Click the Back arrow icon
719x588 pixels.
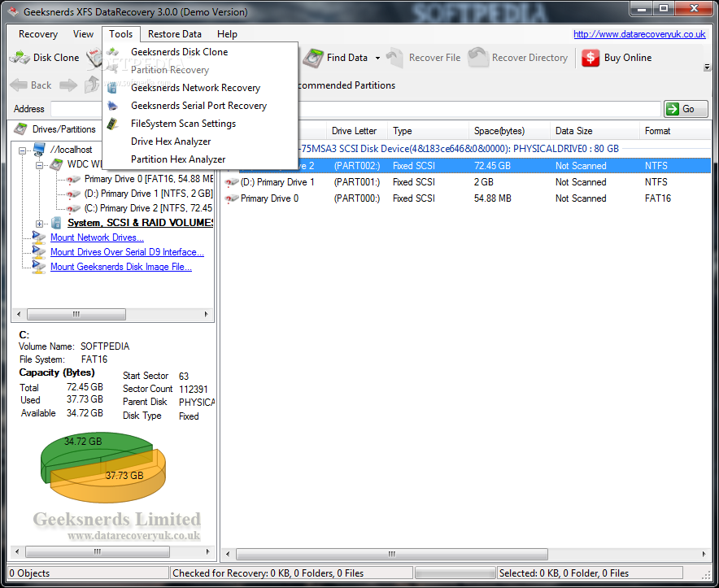click(19, 85)
